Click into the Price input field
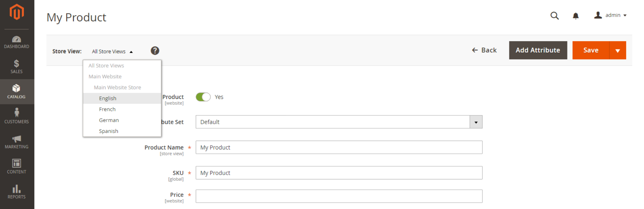 339,196
